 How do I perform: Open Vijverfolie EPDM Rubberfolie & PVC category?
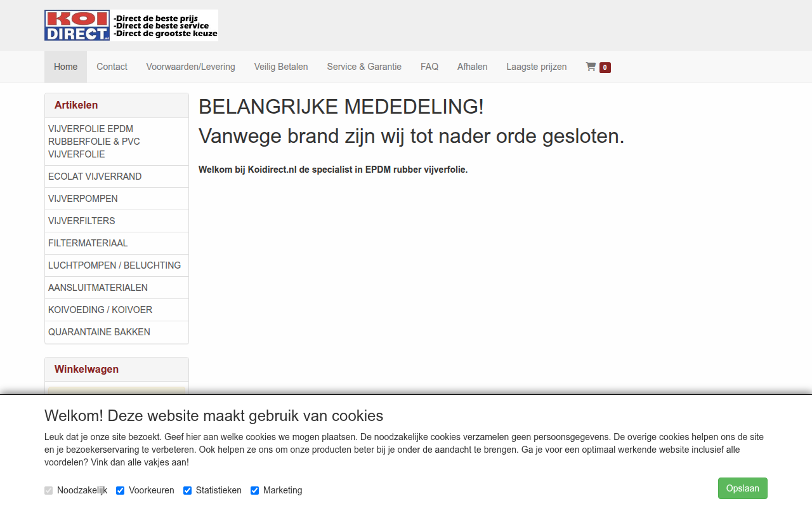[117, 142]
